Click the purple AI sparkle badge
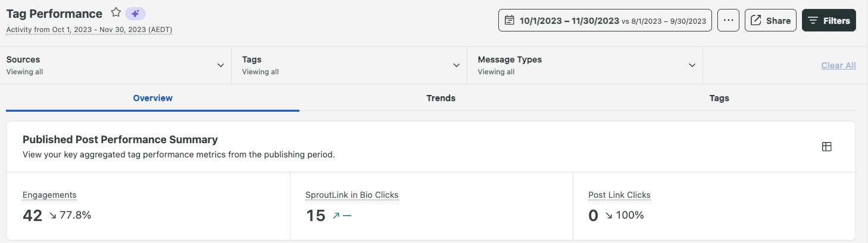The height and width of the screenshot is (243, 868). 135,13
